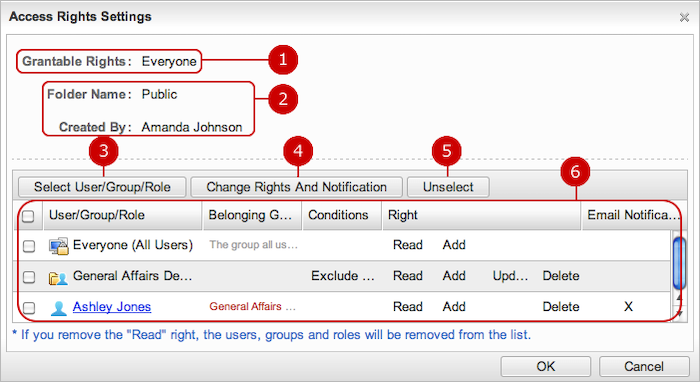Click the Unselect button
Viewport: 700px width, 382px height.
point(448,187)
